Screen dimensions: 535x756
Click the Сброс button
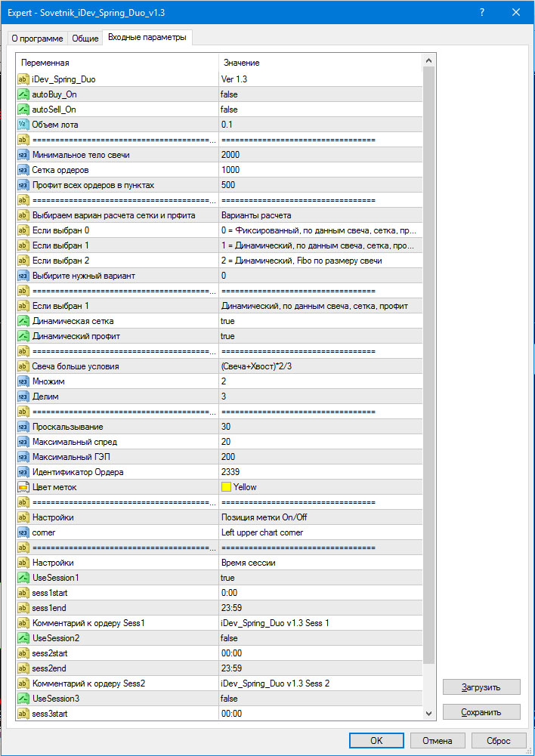pyautogui.click(x=499, y=741)
